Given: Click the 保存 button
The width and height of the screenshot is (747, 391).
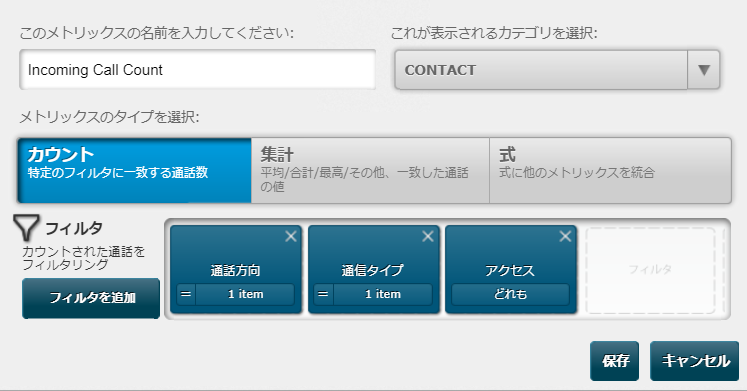Looking at the screenshot, I should pos(615,361).
